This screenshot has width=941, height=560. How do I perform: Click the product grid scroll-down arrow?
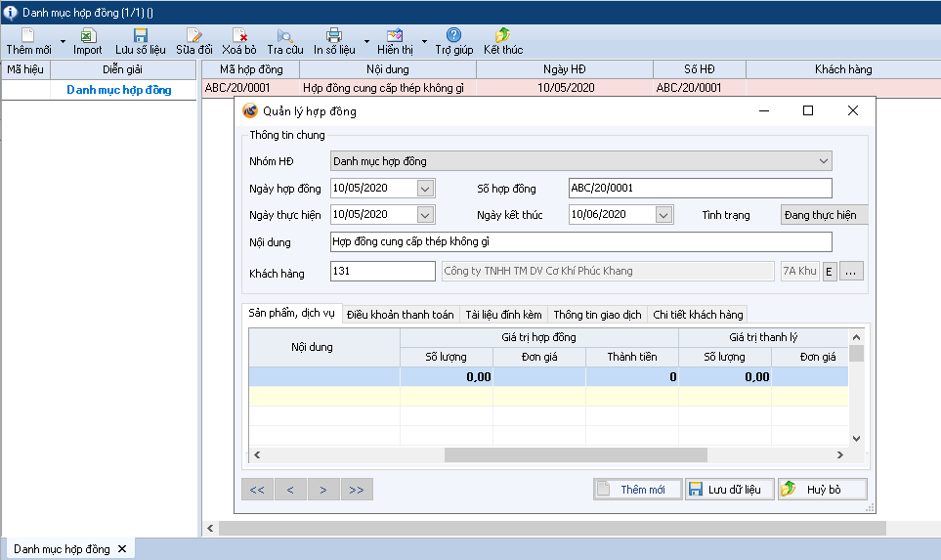click(856, 438)
